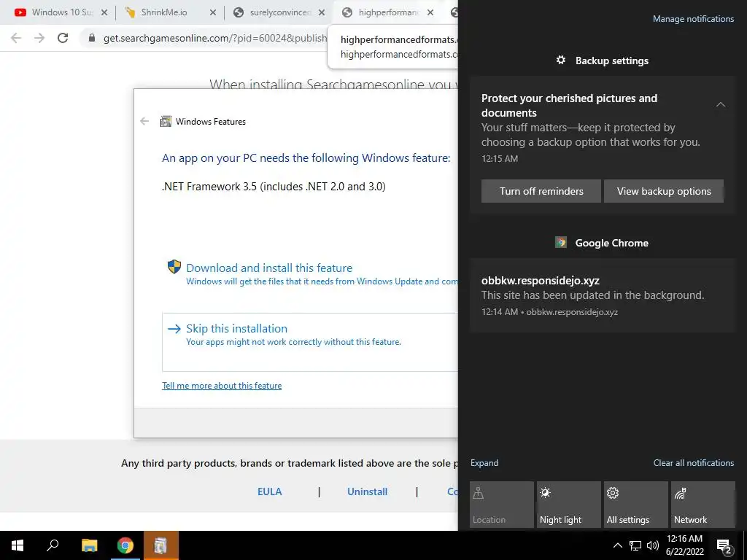Toggle the Location quick action

coord(502,505)
